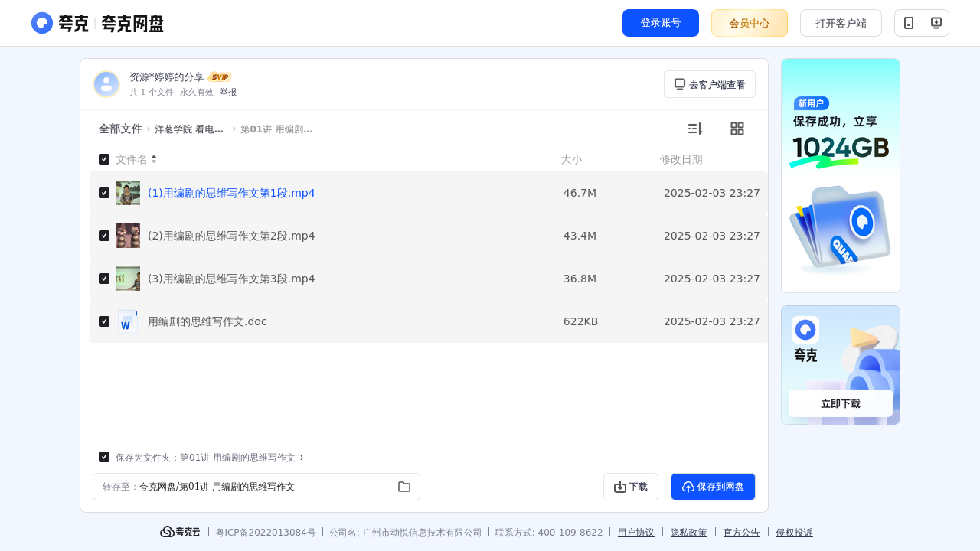Click the 622KB size value

[580, 321]
